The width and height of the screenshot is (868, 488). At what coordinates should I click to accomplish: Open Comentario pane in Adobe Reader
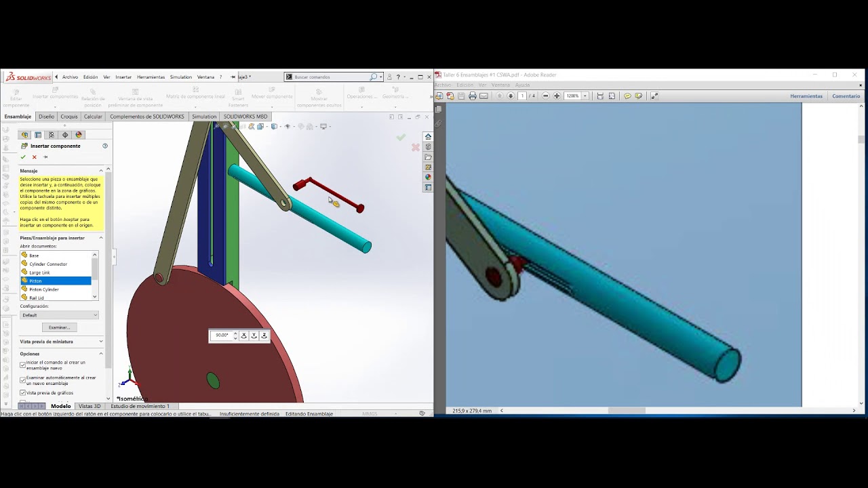846,96
